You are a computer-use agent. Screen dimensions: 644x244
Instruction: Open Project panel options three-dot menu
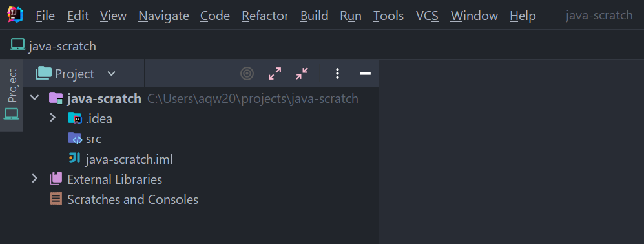(337, 74)
